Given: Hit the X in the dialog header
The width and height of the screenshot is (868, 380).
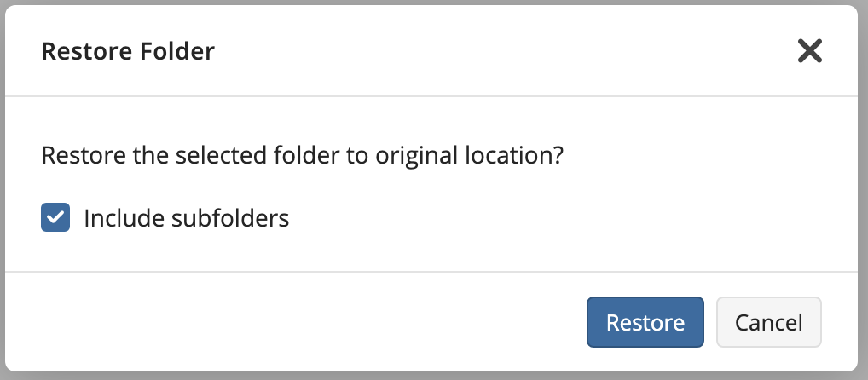Looking at the screenshot, I should [809, 51].
